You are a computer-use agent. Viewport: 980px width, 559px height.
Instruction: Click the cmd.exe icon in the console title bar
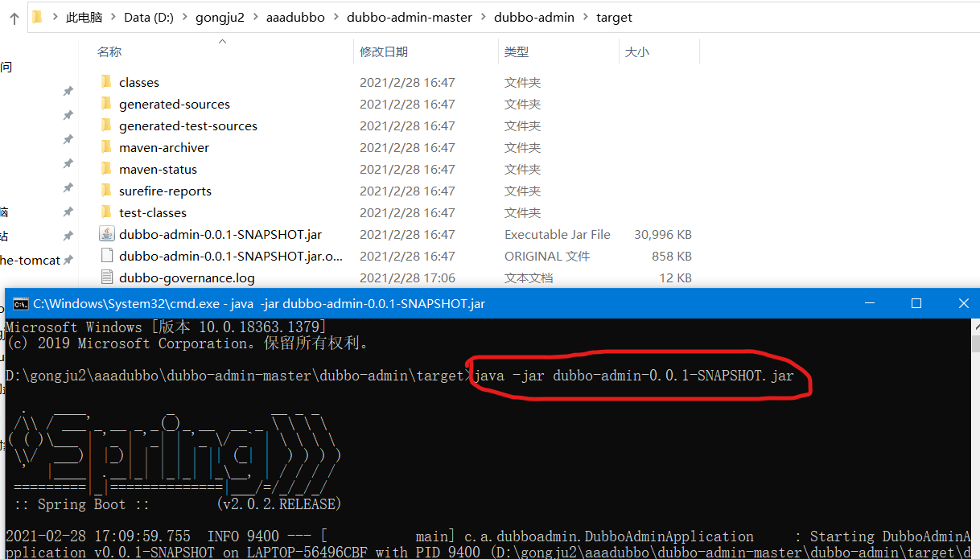coord(19,303)
